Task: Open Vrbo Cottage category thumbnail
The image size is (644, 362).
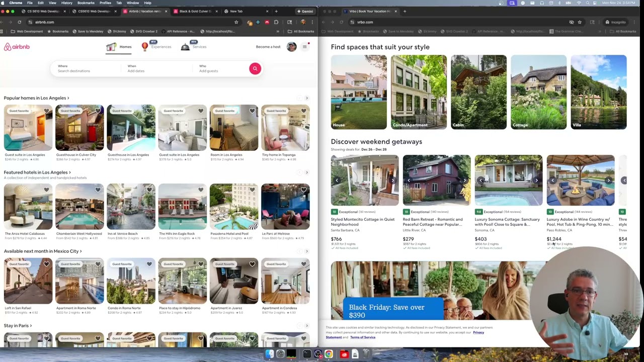Action: point(538,92)
